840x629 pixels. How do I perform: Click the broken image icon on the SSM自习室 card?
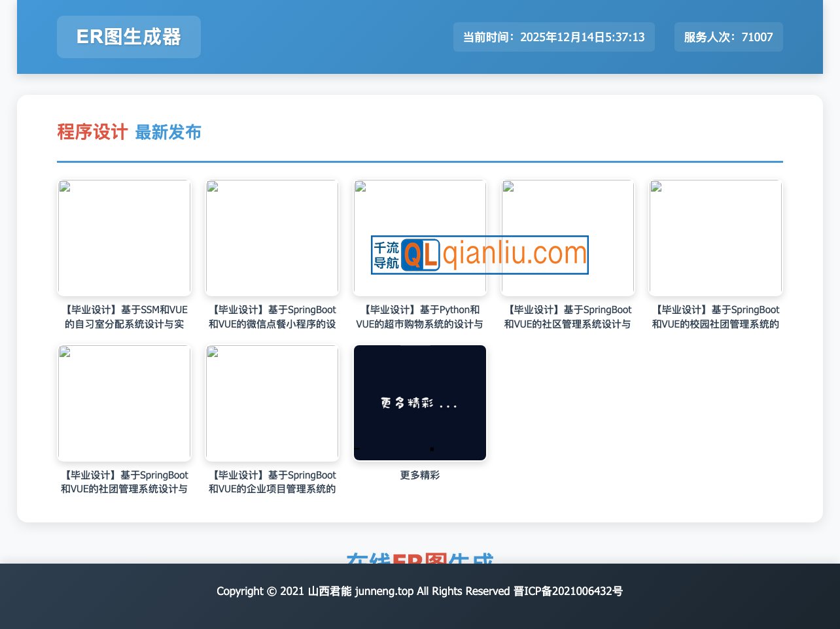click(x=65, y=188)
